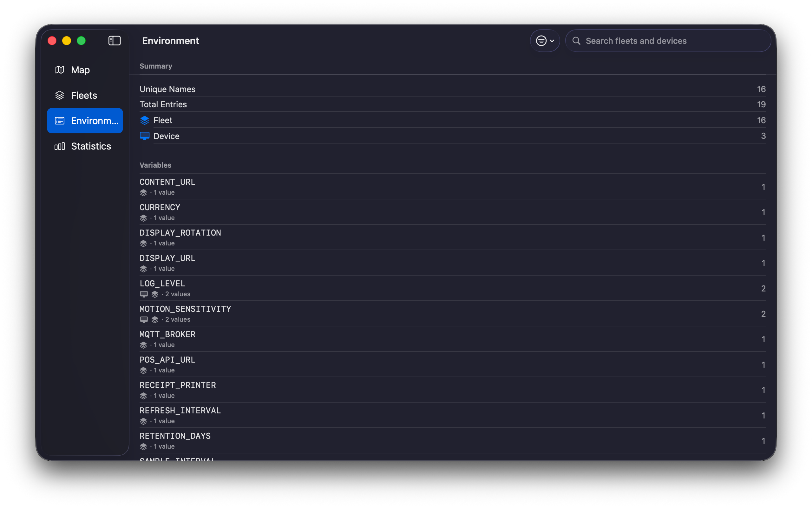
Task: Click fleet icon under DISPLAY_ROTATION
Action: [x=143, y=243]
